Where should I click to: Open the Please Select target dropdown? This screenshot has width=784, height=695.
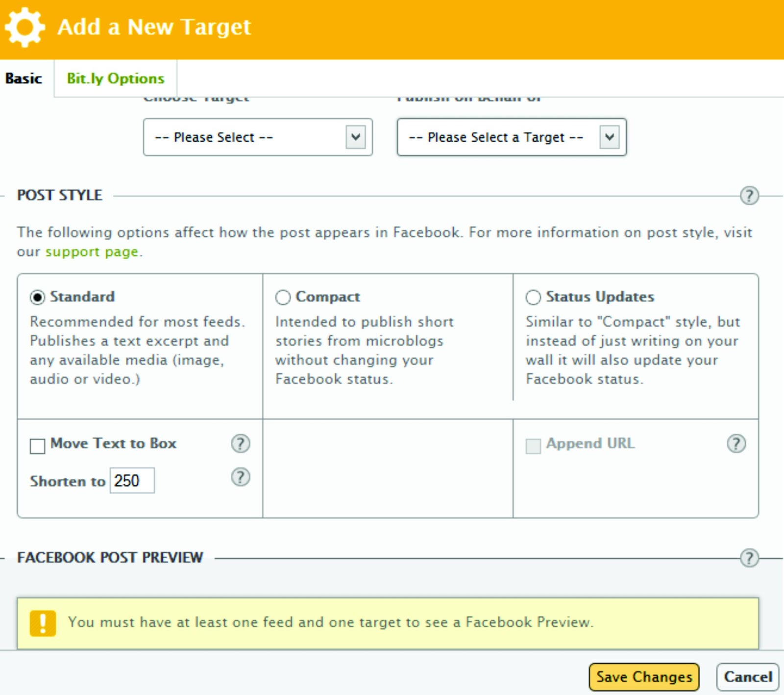click(x=258, y=137)
